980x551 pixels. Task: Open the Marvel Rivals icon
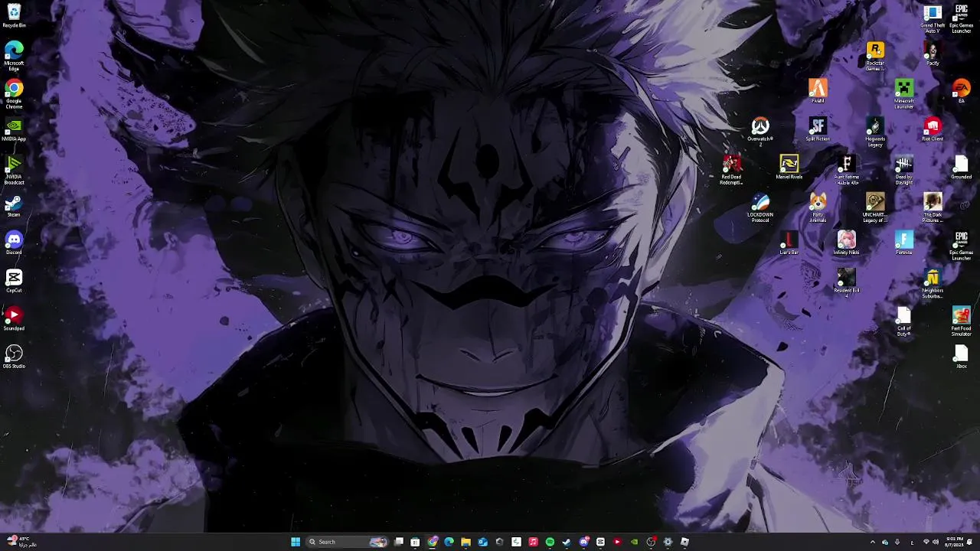click(x=789, y=167)
